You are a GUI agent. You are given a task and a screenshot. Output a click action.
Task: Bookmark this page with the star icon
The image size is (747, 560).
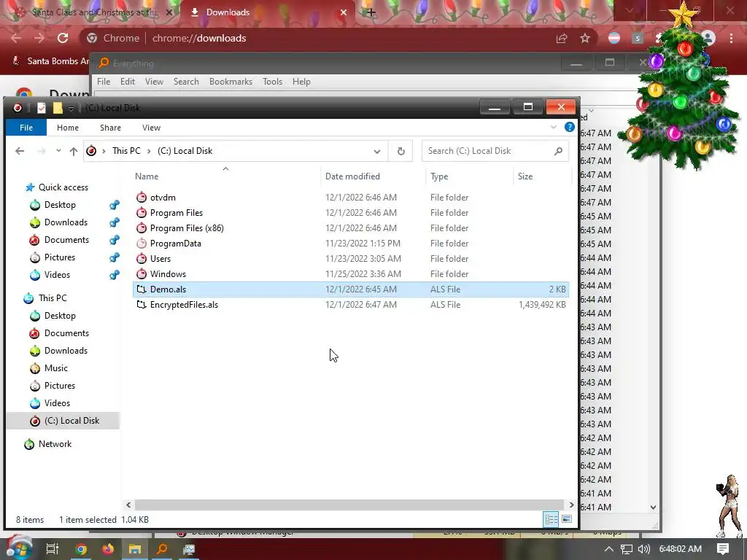click(585, 38)
